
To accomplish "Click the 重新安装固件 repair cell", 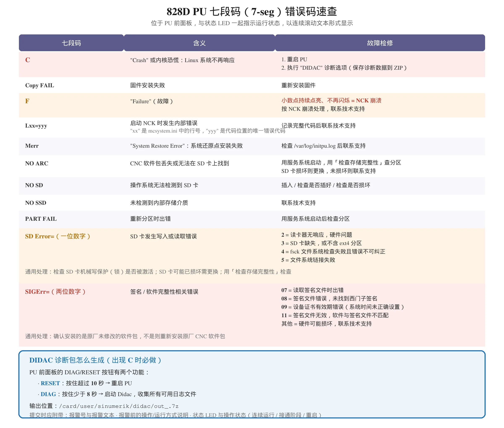I will click(298, 85).
